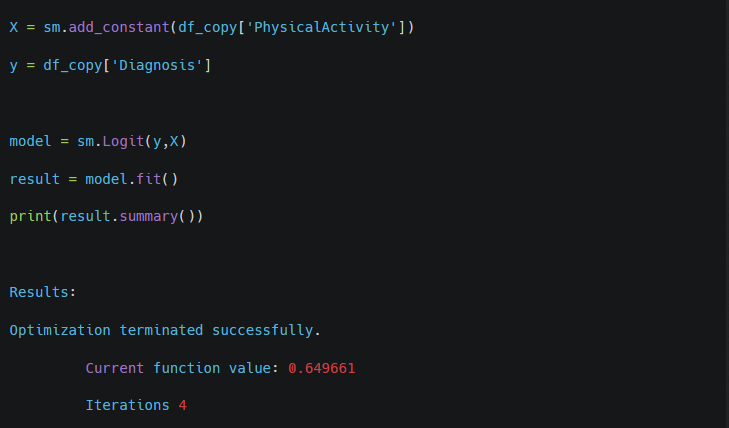The width and height of the screenshot is (729, 428).
Task: Click the Optimization terminated successfully message
Action: point(165,330)
